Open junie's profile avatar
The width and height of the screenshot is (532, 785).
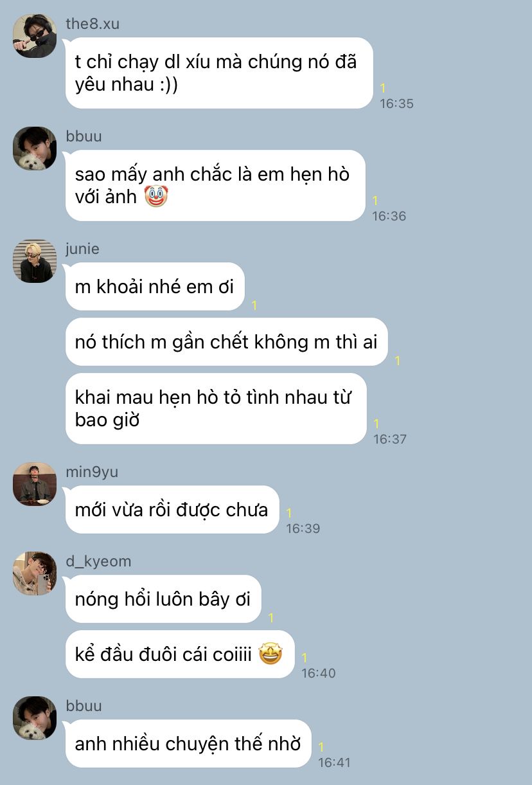(x=35, y=261)
